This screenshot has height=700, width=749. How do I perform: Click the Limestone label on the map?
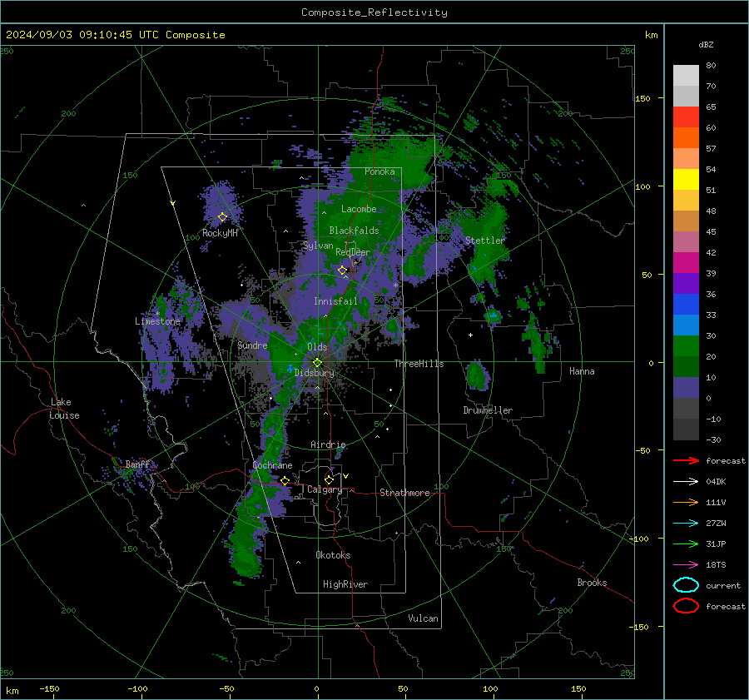click(157, 321)
